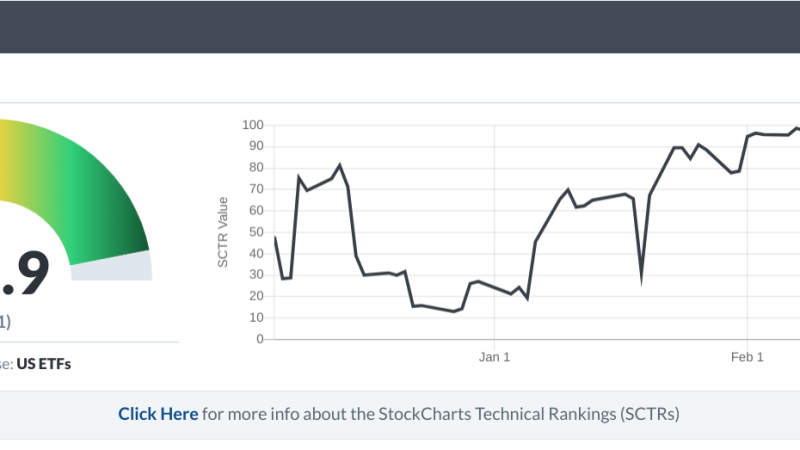
Task: Click the December peak near 81 on chart
Action: pos(340,165)
